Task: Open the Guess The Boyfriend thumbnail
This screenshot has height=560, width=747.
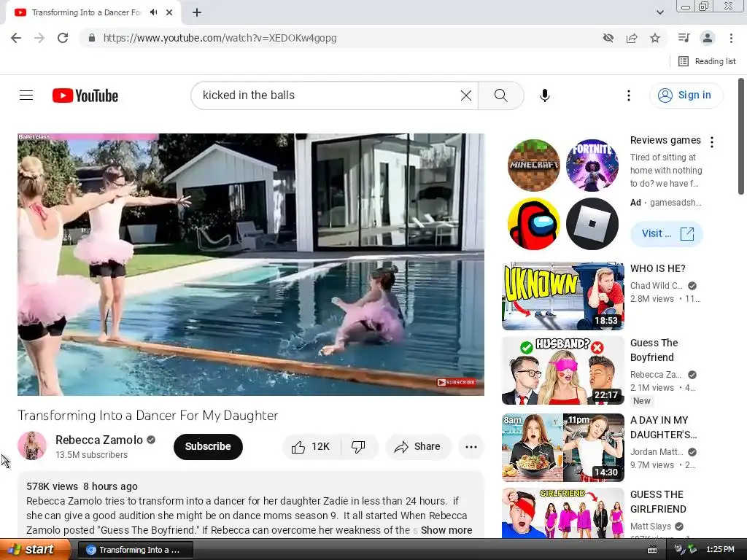Action: point(563,370)
